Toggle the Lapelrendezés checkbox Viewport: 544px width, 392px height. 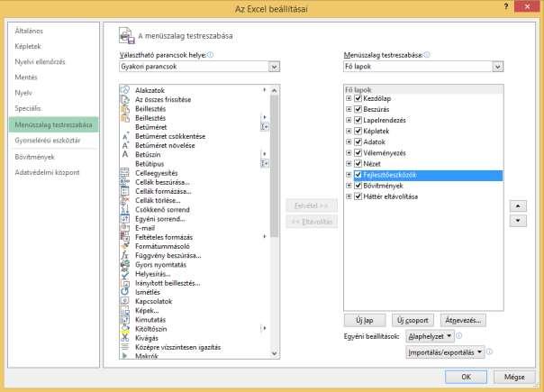tap(358, 120)
